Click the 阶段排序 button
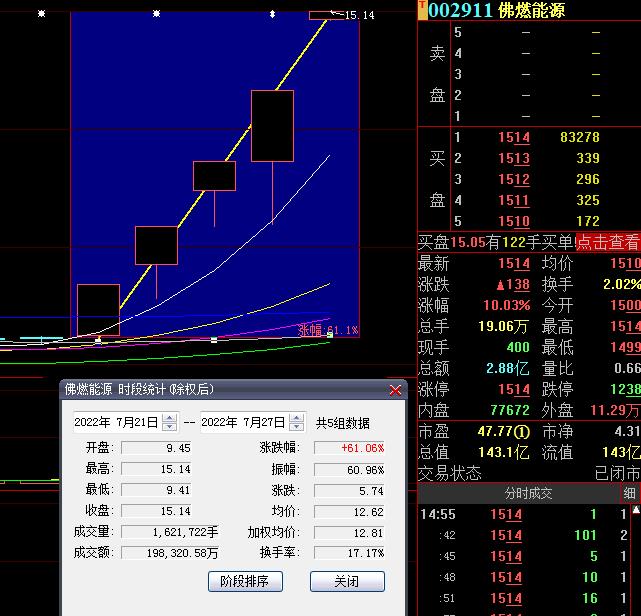This screenshot has height=616, width=641. [x=245, y=581]
